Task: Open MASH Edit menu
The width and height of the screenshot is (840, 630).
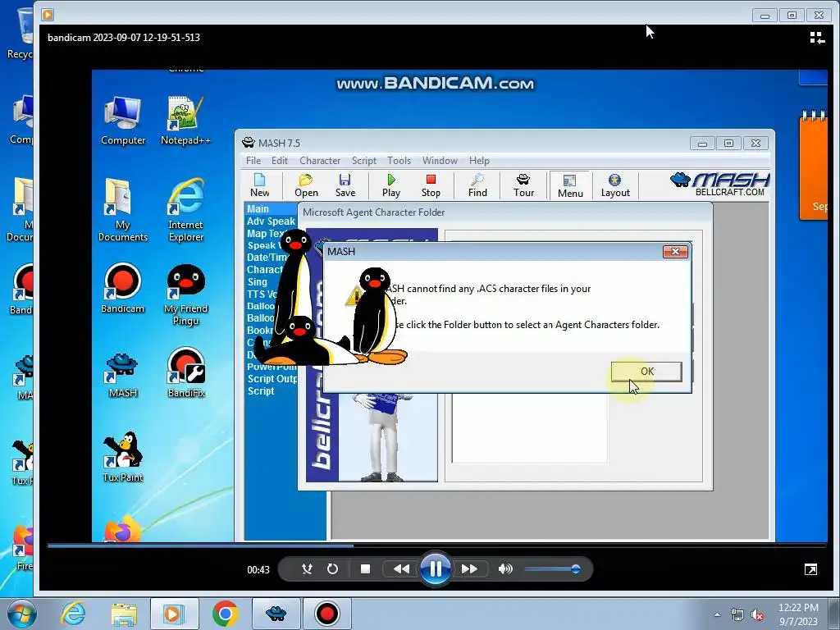Action: (x=279, y=161)
